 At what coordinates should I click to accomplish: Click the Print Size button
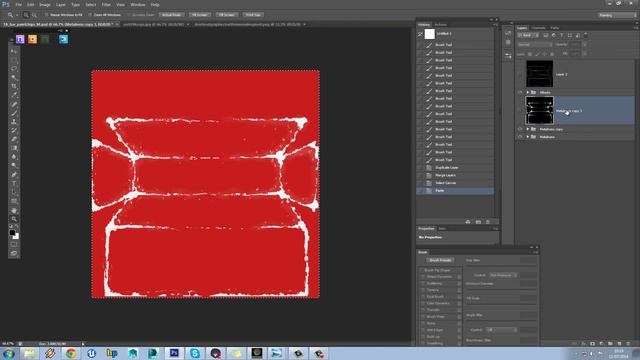pyautogui.click(x=253, y=15)
